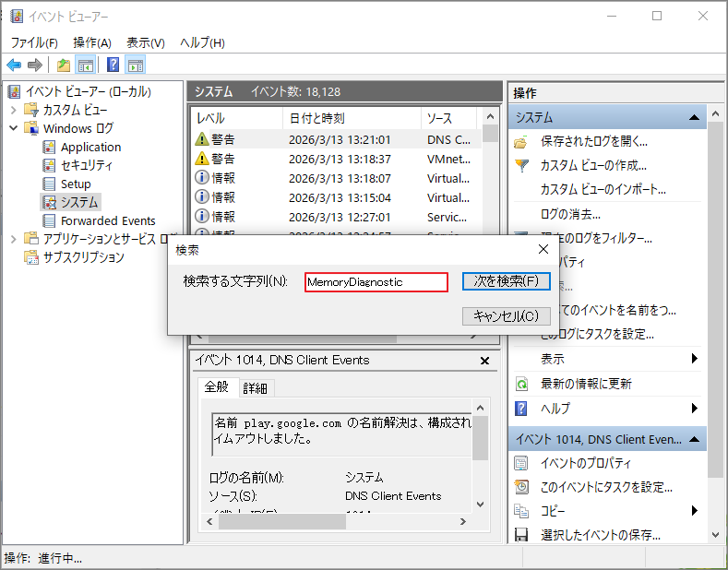Expand the アプリケーションとサービス ログ node
This screenshot has width=728, height=570.
tap(14, 239)
